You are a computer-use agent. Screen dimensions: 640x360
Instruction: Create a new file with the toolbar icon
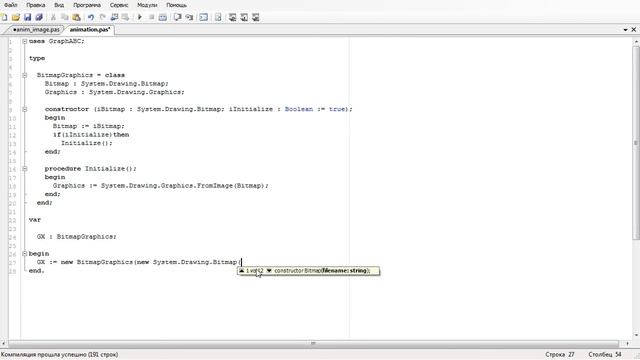(4, 17)
